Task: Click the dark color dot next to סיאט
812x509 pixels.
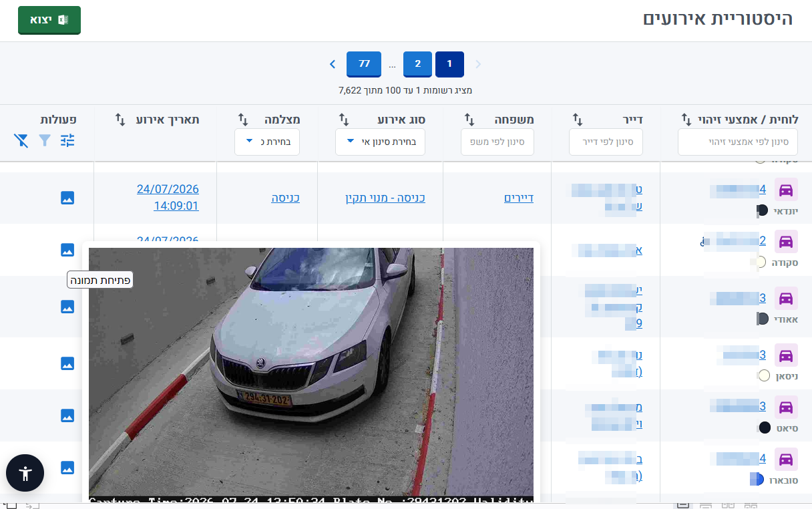Action: pos(765,428)
